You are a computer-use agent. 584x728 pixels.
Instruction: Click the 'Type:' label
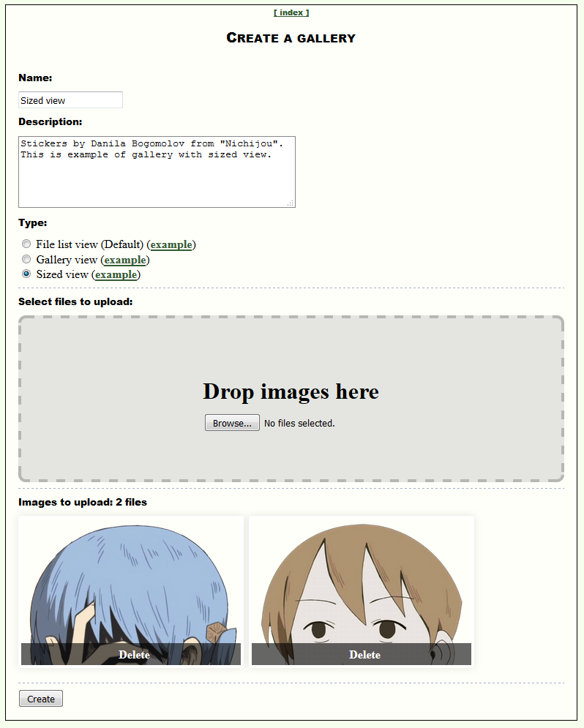(32, 223)
